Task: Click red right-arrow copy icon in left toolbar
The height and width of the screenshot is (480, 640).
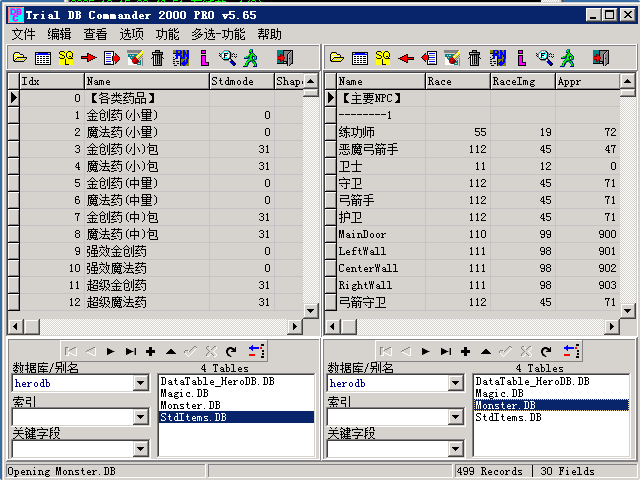Action: (89, 58)
